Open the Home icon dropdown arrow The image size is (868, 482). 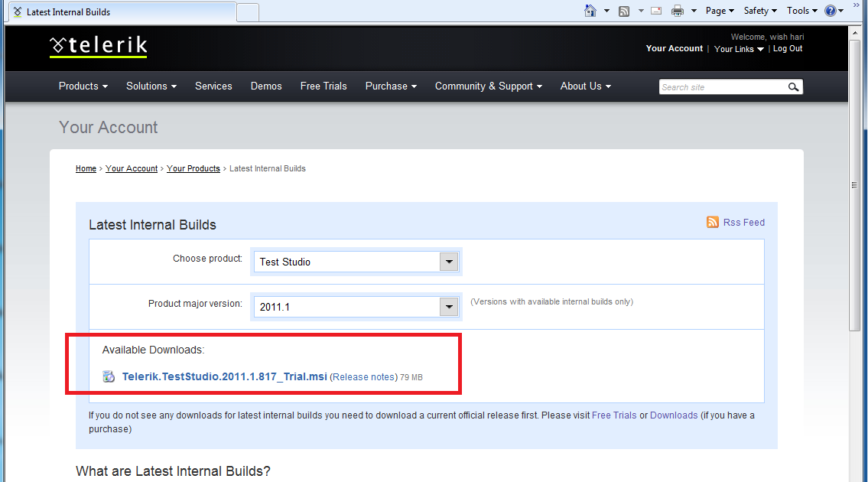coord(606,11)
